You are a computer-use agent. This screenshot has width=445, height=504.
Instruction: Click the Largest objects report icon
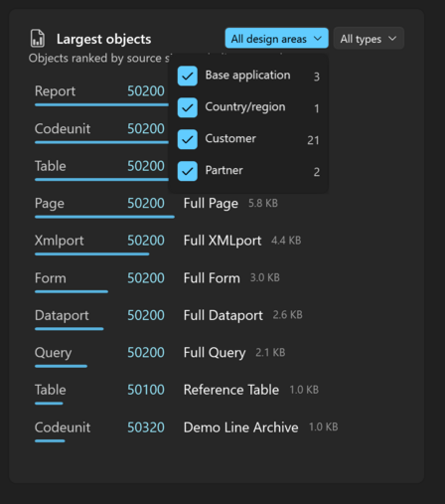click(x=38, y=39)
